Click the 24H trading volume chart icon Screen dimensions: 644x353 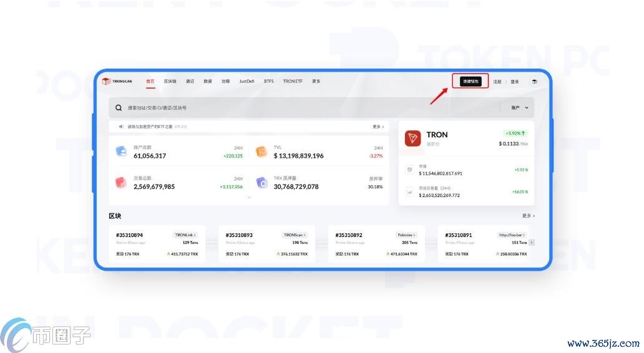coord(409,191)
